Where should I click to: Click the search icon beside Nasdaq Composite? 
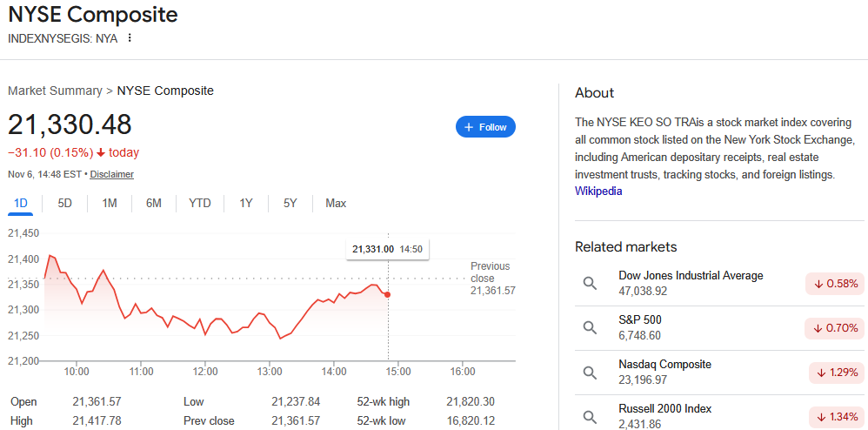pyautogui.click(x=590, y=372)
